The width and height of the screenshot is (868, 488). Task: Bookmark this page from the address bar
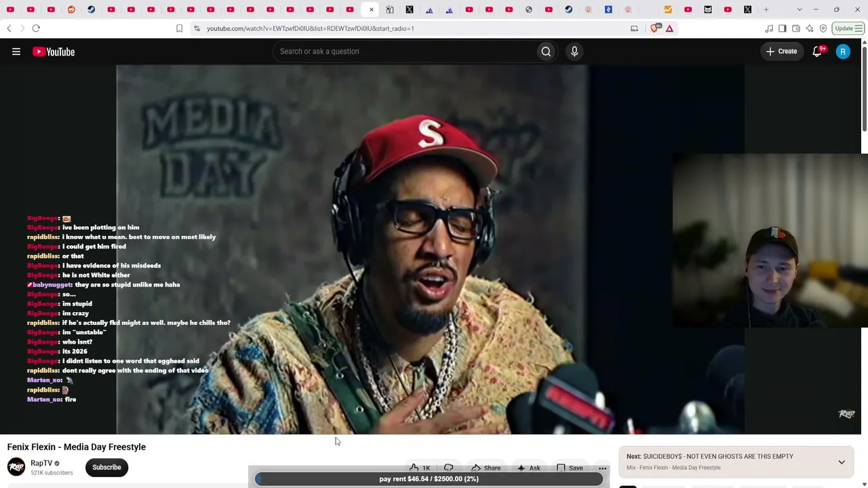coord(179,28)
